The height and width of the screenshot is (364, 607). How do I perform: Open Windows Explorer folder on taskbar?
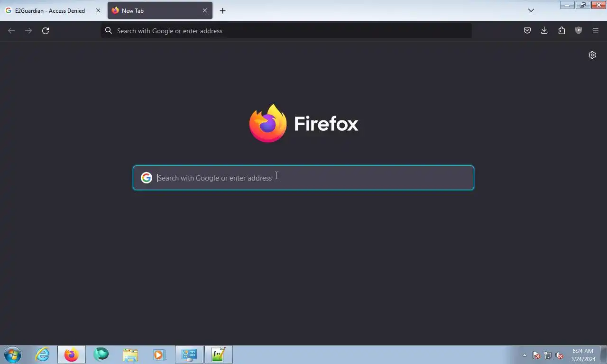click(130, 355)
